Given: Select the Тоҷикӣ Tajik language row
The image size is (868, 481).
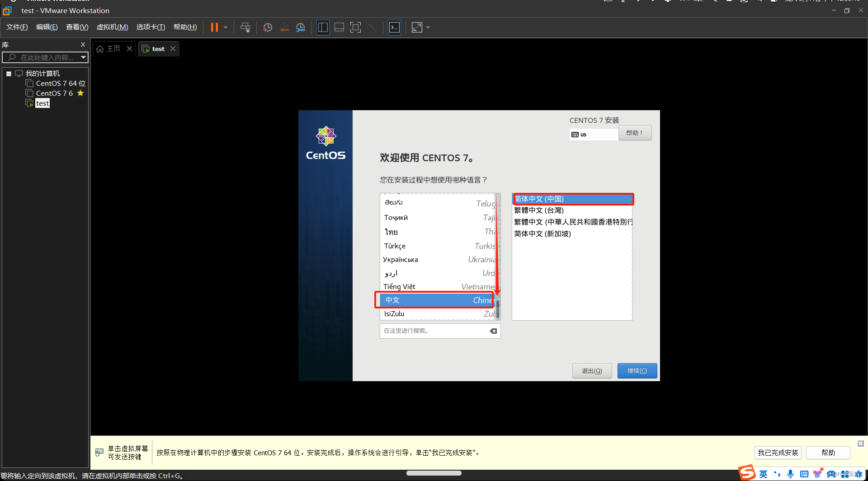Looking at the screenshot, I should (x=438, y=218).
